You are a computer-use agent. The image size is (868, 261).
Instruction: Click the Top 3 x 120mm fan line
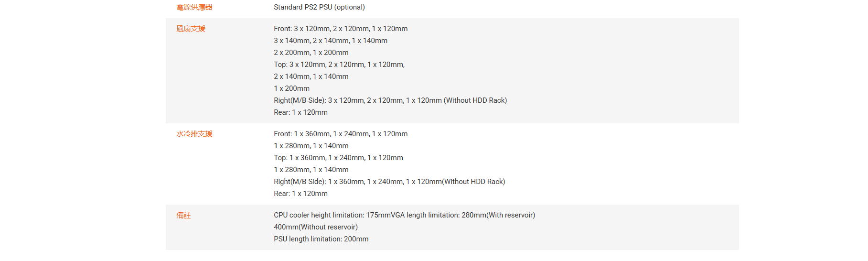(x=339, y=65)
